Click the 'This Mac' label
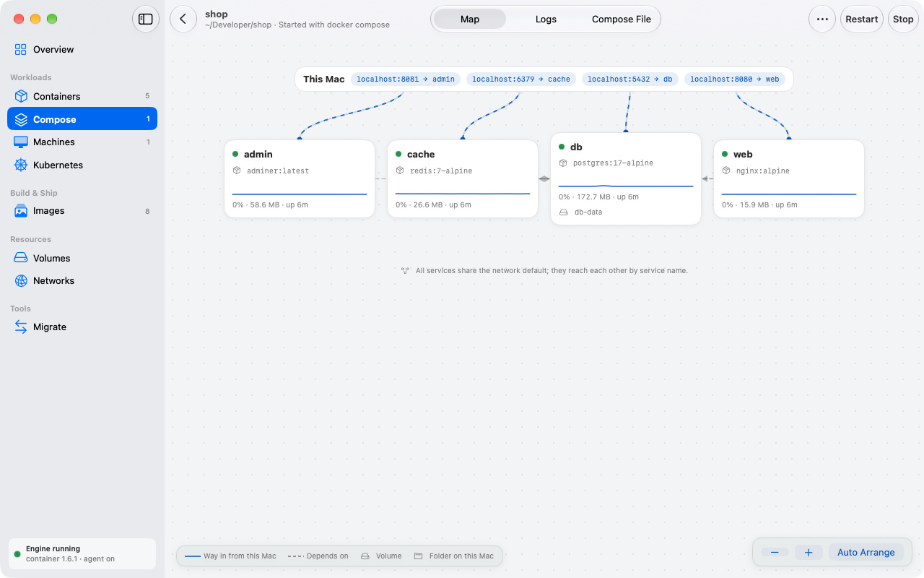Screen dimensions: 924x578 324,79
